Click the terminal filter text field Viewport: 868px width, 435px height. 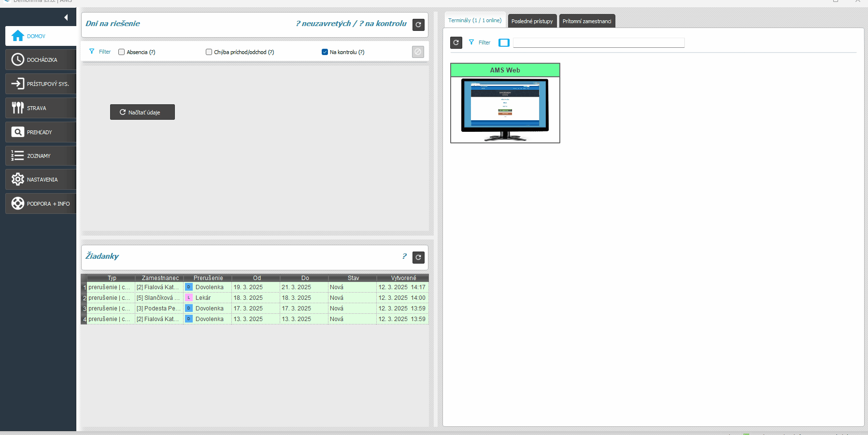[x=598, y=42]
